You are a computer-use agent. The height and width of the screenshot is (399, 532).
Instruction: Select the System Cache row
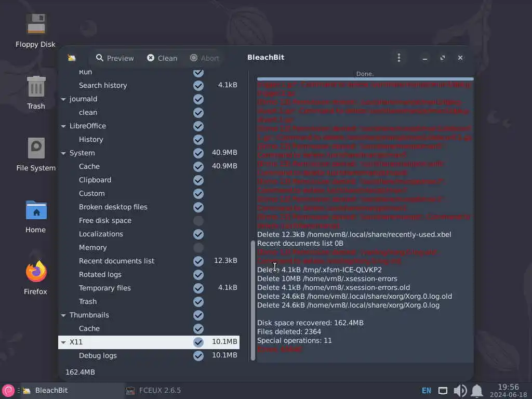click(149, 167)
